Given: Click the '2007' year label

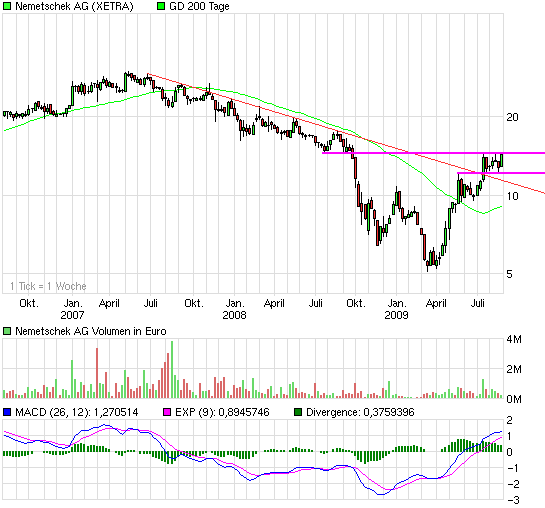Looking at the screenshot, I should coord(72,315).
